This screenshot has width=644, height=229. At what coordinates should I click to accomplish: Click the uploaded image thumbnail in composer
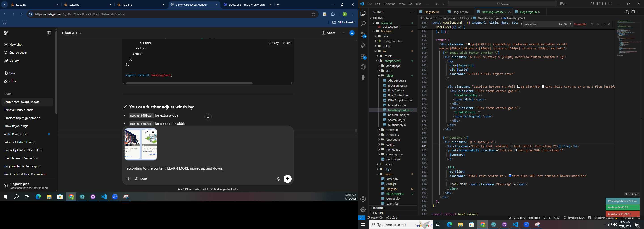140,144
